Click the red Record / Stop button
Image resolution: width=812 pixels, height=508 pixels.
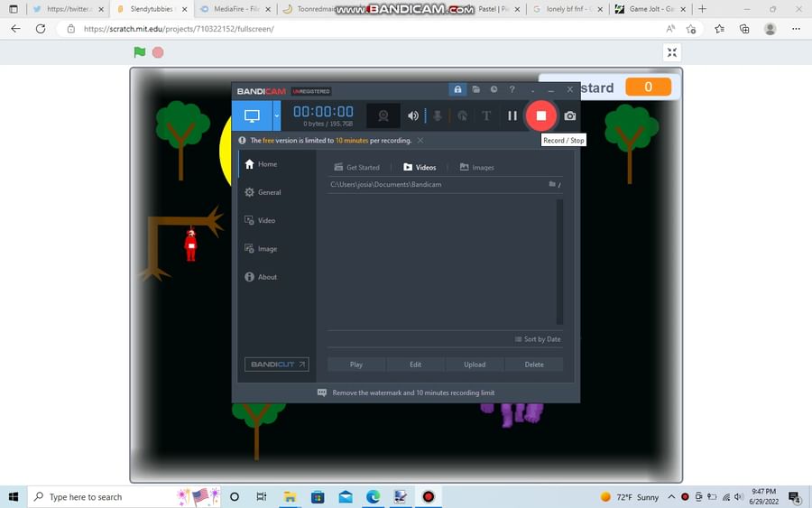[541, 115]
